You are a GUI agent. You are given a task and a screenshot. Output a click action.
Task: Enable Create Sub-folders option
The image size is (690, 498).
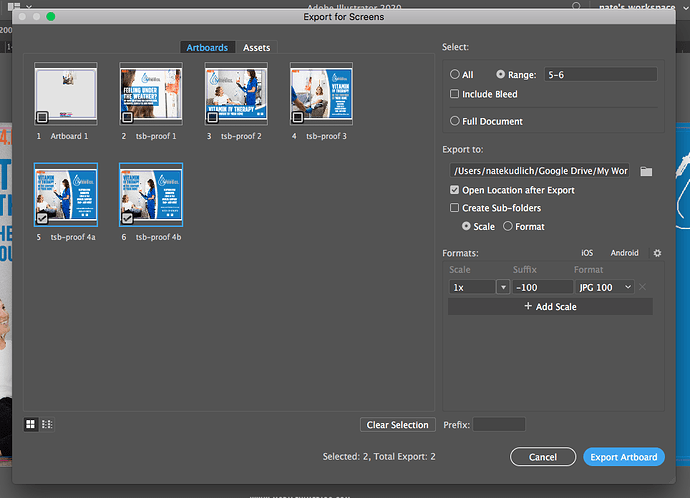tap(454, 208)
